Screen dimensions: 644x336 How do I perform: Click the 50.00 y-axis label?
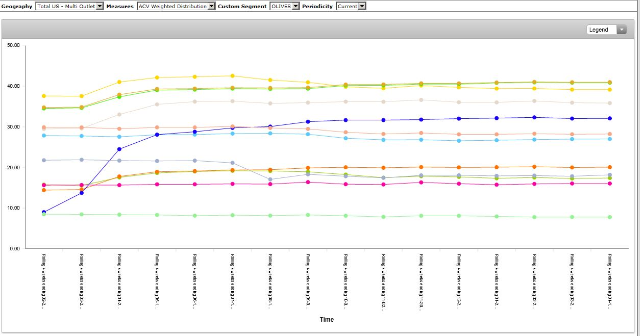click(x=14, y=45)
